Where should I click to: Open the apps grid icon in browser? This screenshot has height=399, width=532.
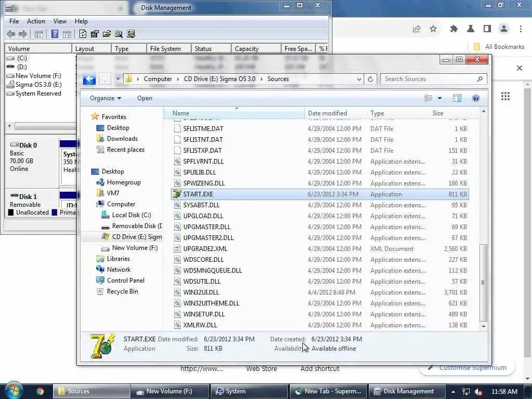(x=506, y=96)
